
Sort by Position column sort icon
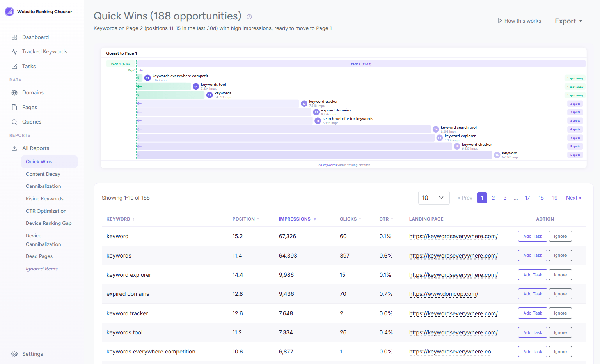pos(258,219)
